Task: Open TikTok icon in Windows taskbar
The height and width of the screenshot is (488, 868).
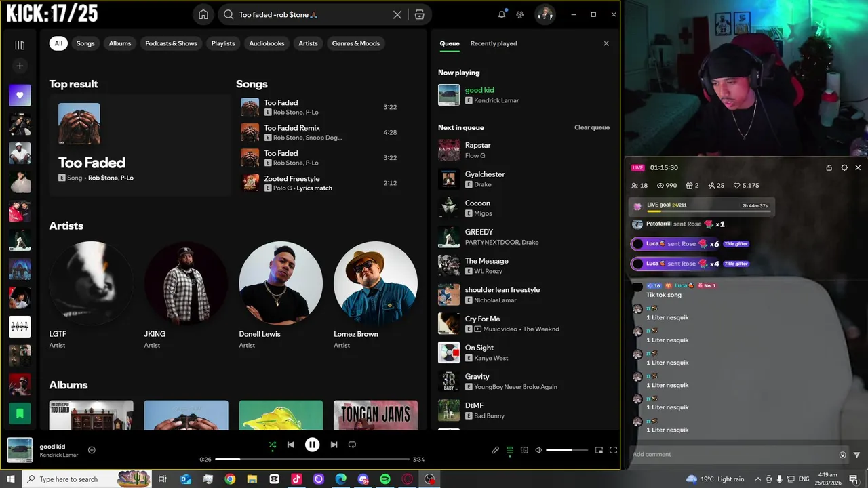Action: pyautogui.click(x=296, y=479)
